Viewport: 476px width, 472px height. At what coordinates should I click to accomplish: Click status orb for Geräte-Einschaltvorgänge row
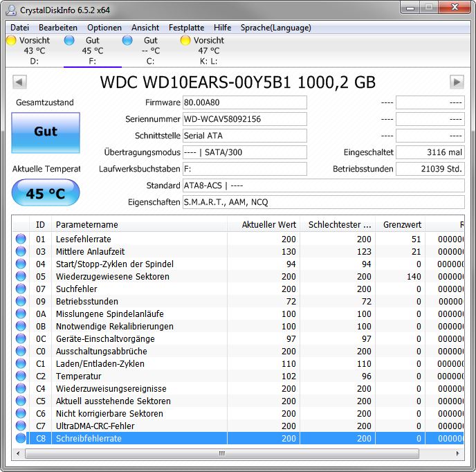click(21, 338)
